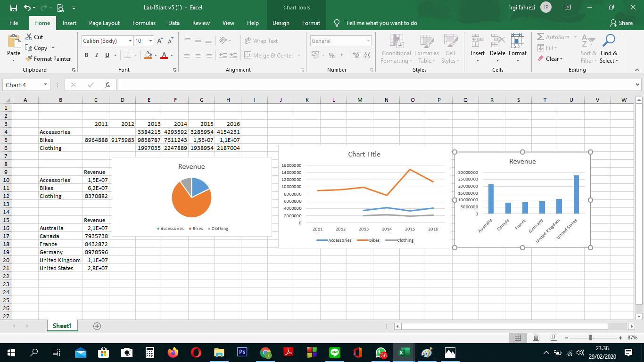Click the AutoSum button
The height and width of the screenshot is (362, 644).
553,37
